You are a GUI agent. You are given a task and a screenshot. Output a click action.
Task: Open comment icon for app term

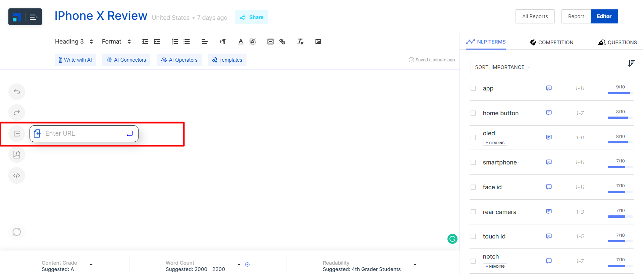[549, 88]
